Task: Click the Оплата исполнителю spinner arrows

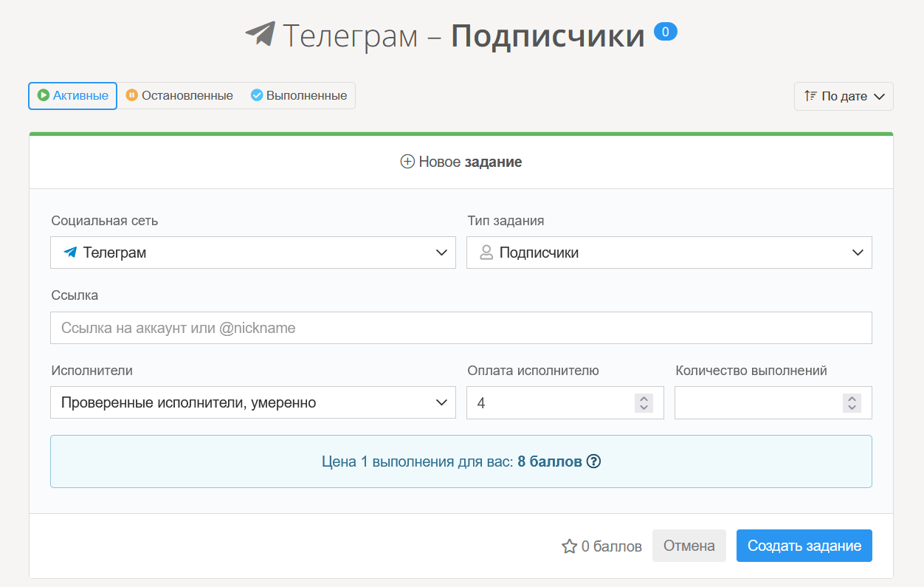Action: 644,403
